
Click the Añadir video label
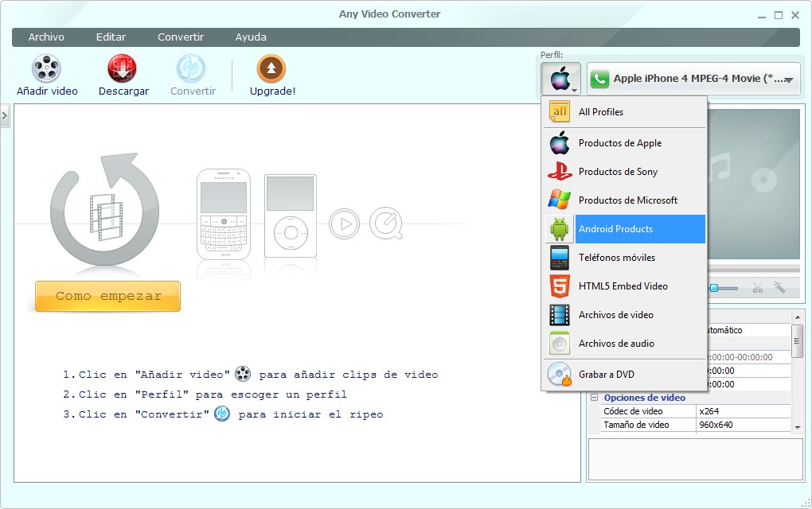tap(47, 91)
